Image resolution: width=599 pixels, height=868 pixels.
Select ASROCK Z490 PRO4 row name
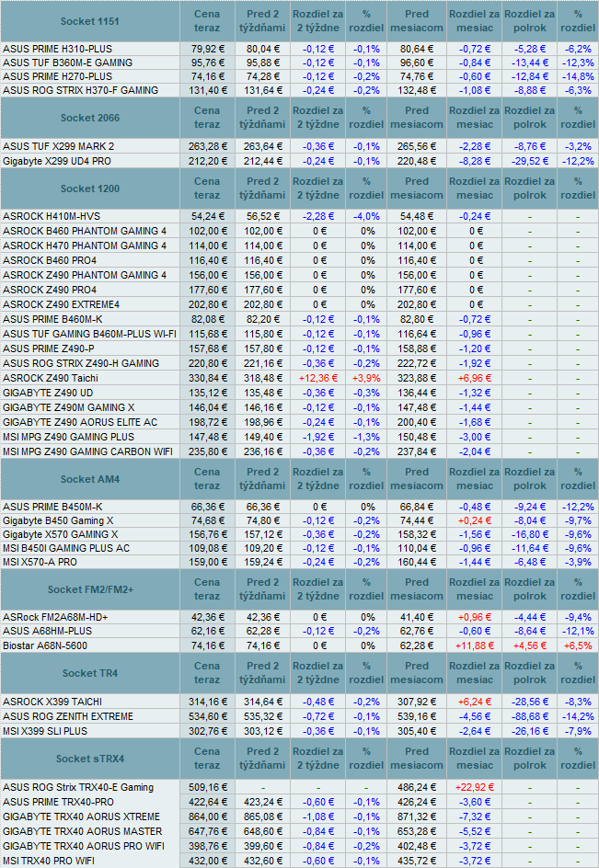[50, 290]
